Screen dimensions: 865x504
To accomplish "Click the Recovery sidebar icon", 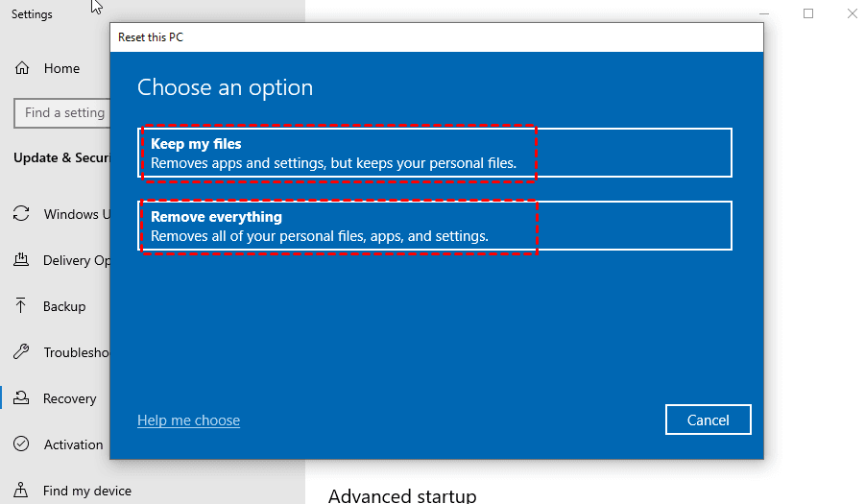I will (x=21, y=398).
